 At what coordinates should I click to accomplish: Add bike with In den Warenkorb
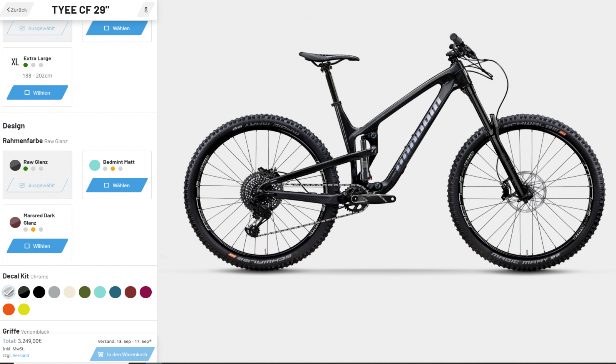(122, 354)
